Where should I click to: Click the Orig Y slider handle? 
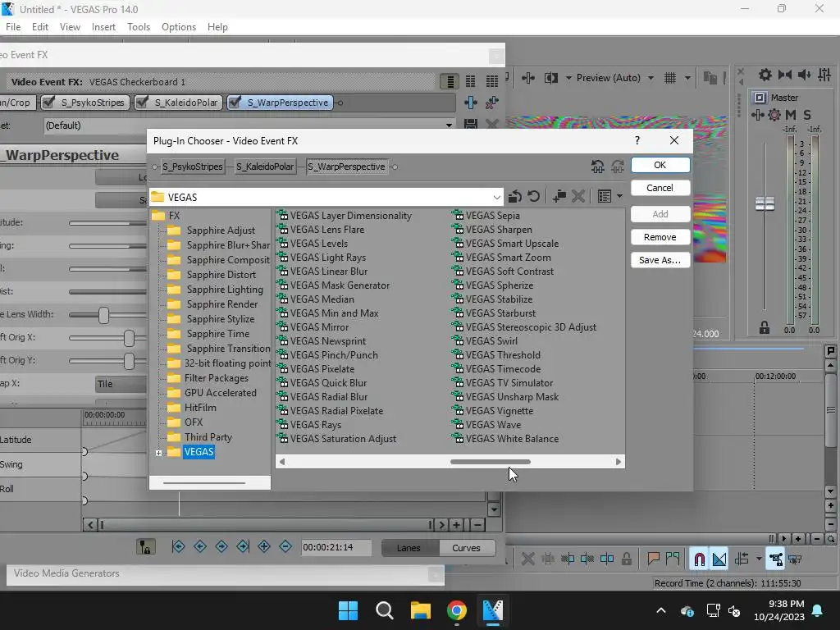coord(129,361)
